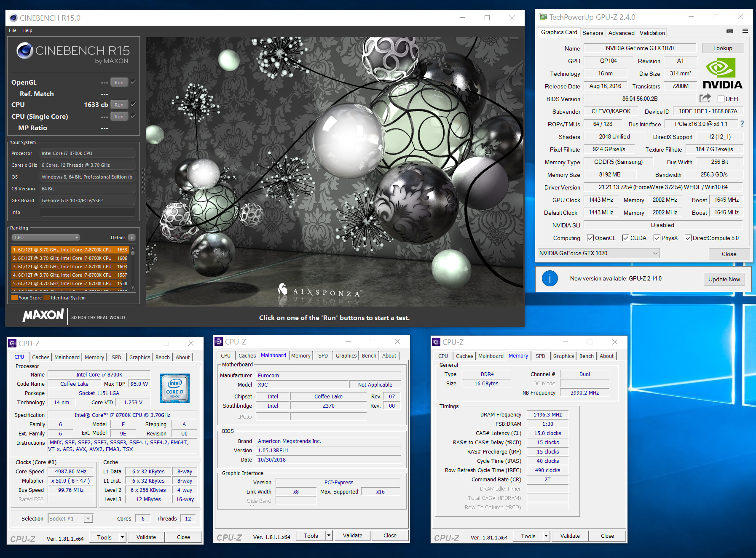The image size is (756, 558).
Task: Click the Lookup button in GPU-Z
Action: tap(722, 48)
